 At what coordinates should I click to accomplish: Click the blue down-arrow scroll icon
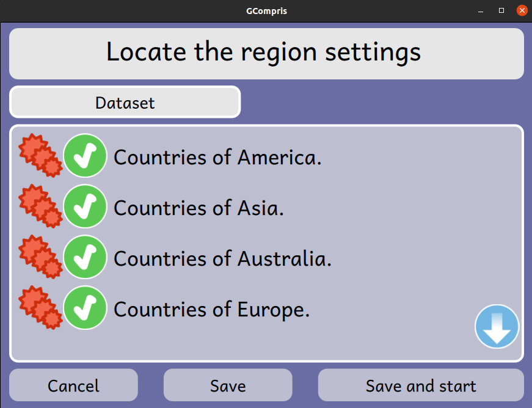497,326
